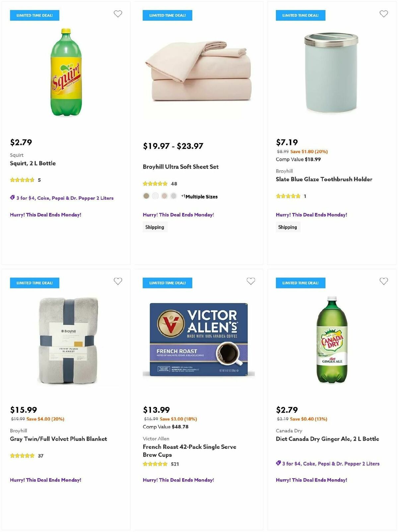Open the Shipping filter tag on sheet set
The width and height of the screenshot is (398, 532).
[x=155, y=227]
